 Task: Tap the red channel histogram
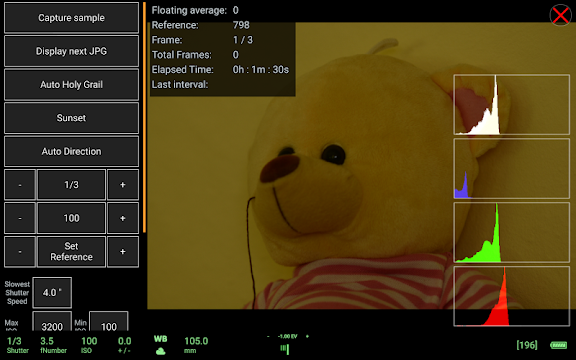point(512,296)
